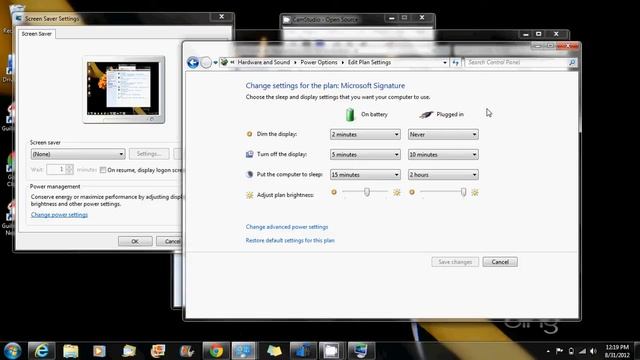Go to Power Options breadcrumb

pos(319,62)
